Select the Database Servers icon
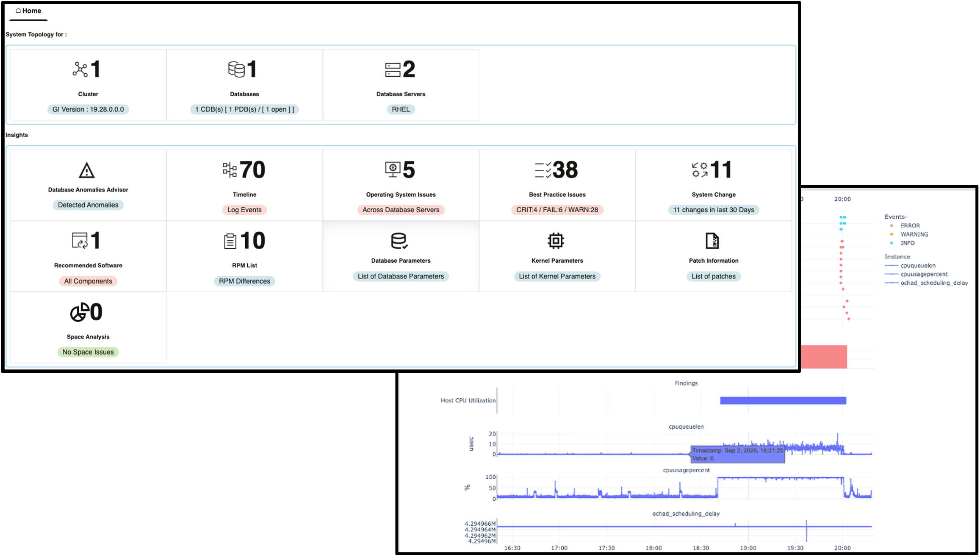Screen dimensions: 980x555 click(x=393, y=70)
